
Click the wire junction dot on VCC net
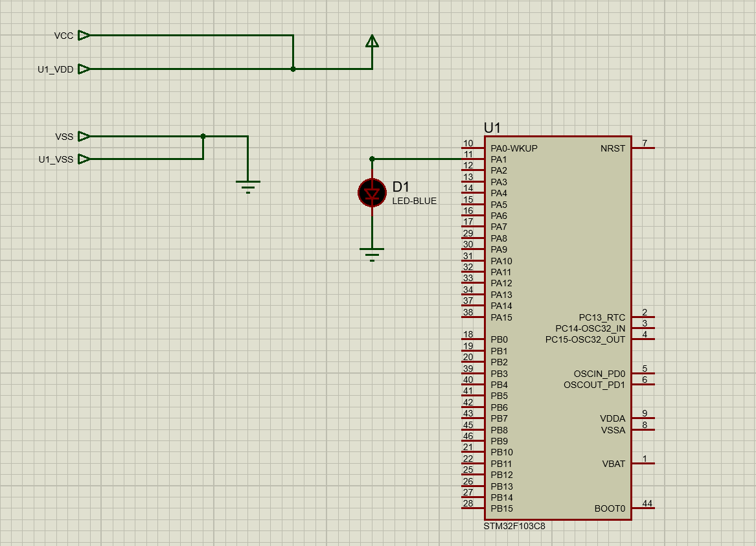tap(293, 69)
